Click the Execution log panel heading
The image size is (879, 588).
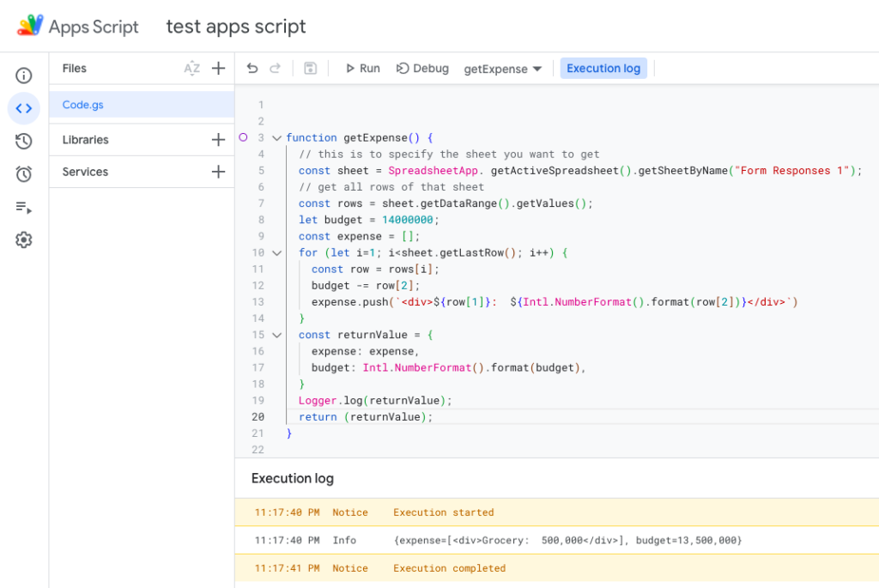293,479
